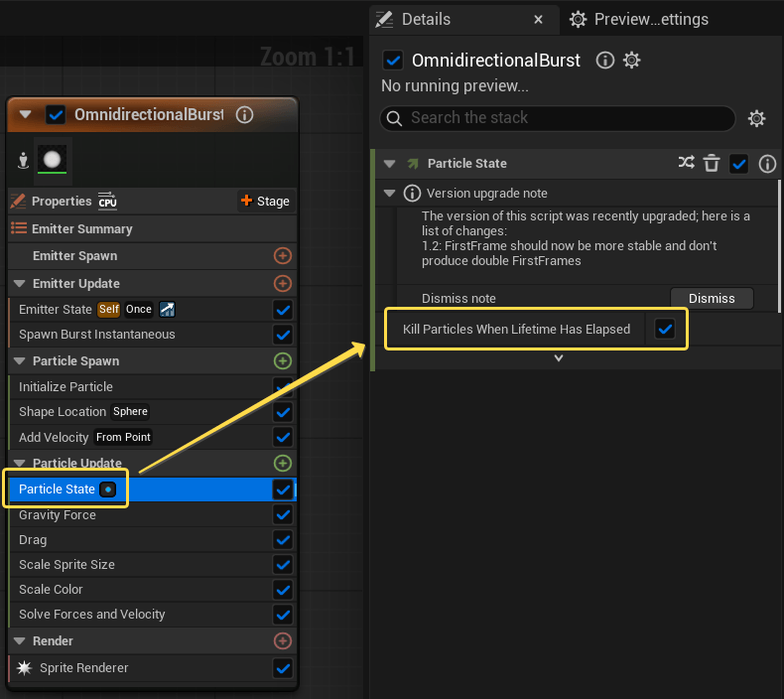Add a renderer to the Render group
Screen dimensions: 784x699
[x=283, y=641]
